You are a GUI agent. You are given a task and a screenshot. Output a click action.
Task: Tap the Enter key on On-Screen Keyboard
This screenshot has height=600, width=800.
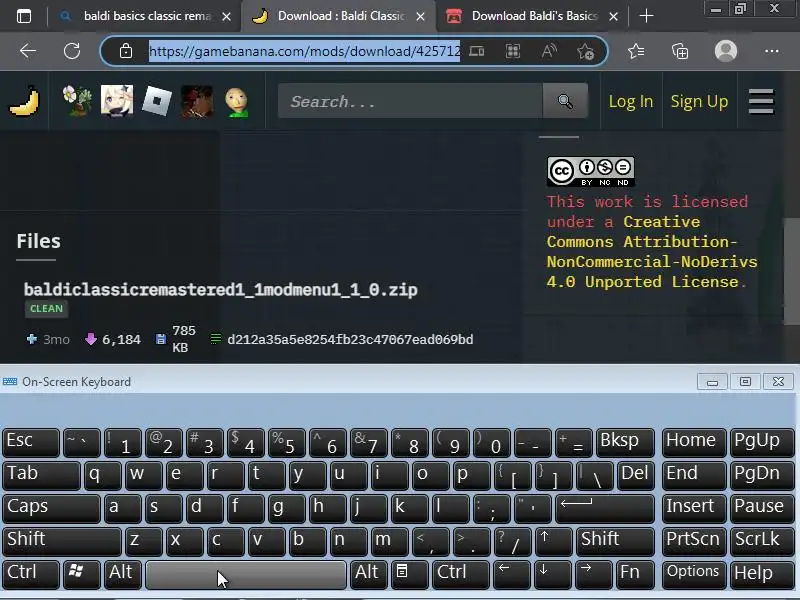(605, 508)
